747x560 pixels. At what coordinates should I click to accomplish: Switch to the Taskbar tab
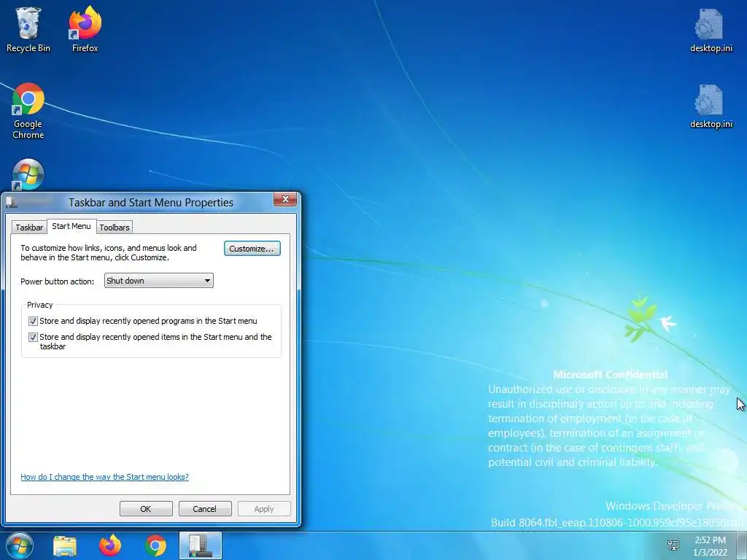[x=29, y=227]
